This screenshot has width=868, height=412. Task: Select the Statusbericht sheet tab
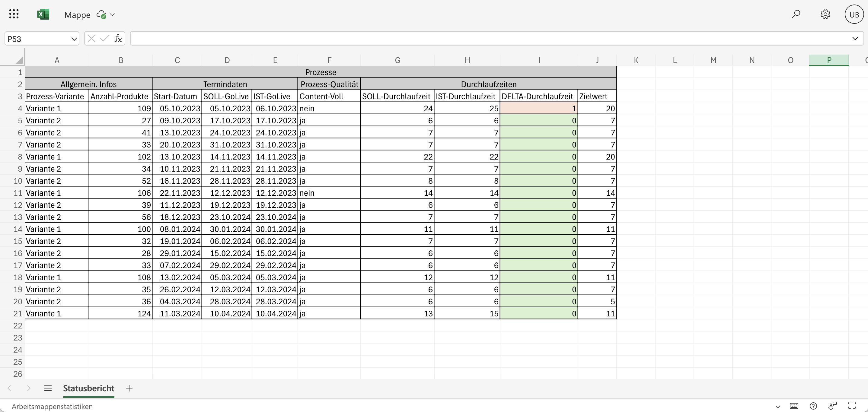tap(88, 388)
